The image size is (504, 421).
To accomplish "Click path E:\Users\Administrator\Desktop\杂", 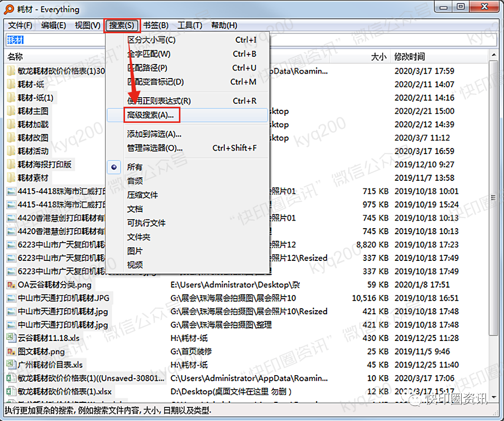I will coord(235,285).
